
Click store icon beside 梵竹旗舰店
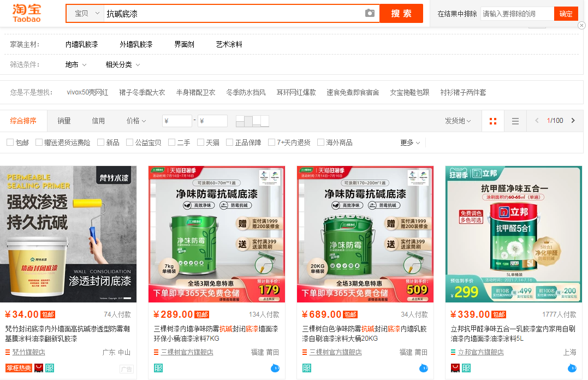(8, 352)
